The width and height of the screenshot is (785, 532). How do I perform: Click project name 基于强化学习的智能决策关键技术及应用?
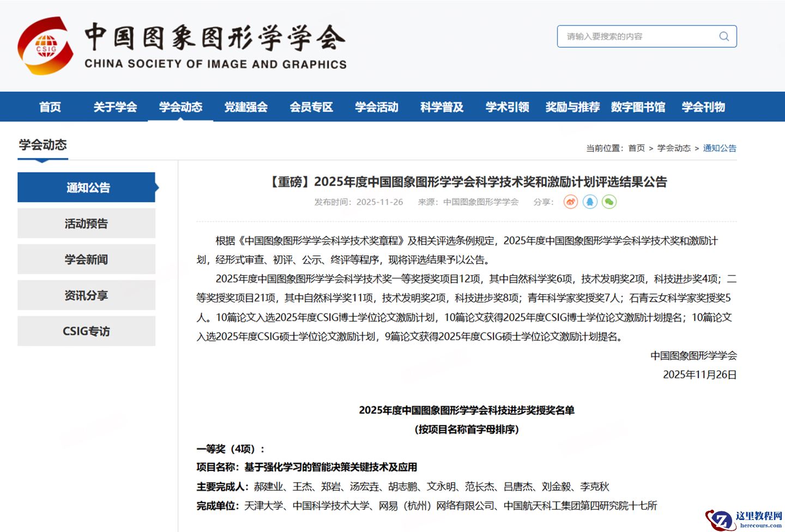(x=330, y=467)
